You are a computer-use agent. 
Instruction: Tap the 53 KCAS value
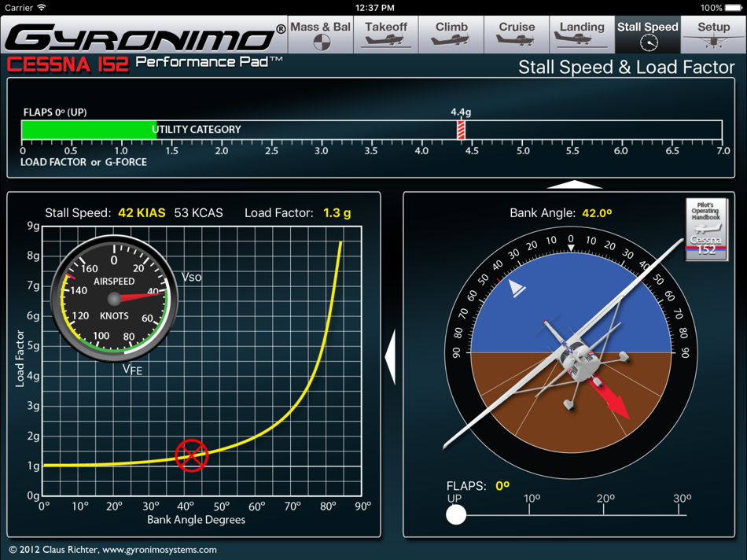coord(198,212)
